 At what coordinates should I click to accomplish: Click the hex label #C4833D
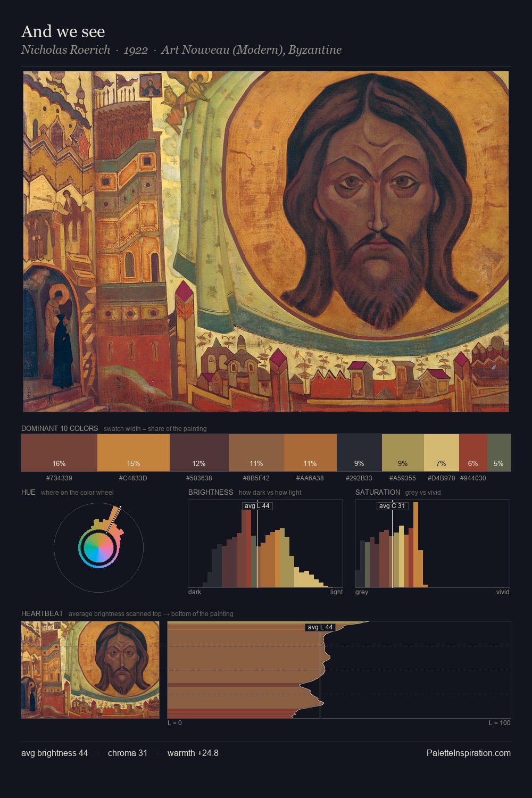pos(133,478)
